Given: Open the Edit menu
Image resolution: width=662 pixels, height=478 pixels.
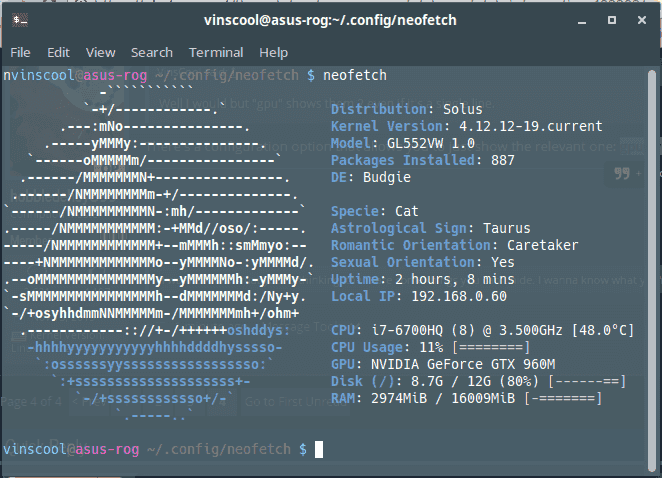Looking at the screenshot, I should 58,52.
